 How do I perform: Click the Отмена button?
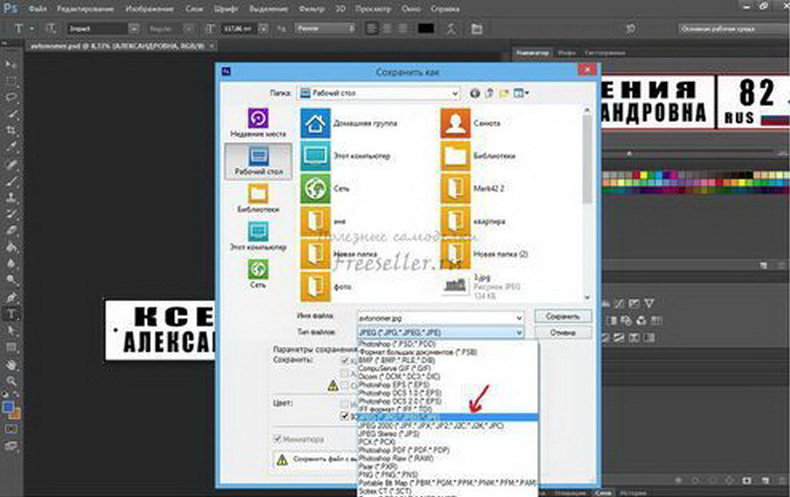pos(562,333)
